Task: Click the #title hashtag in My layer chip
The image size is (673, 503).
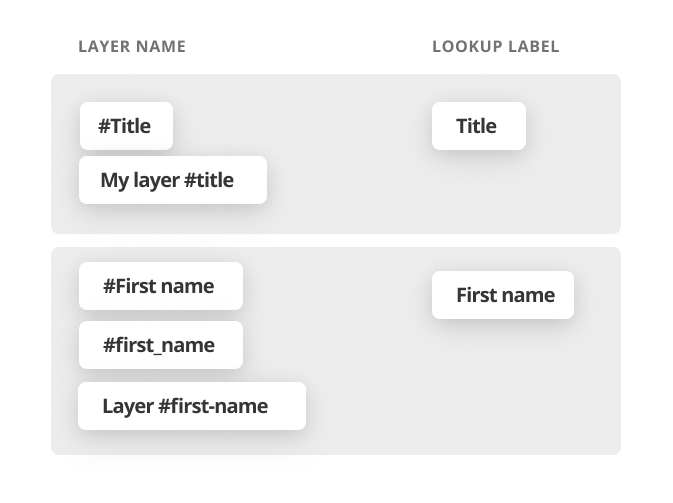Action: 208,180
